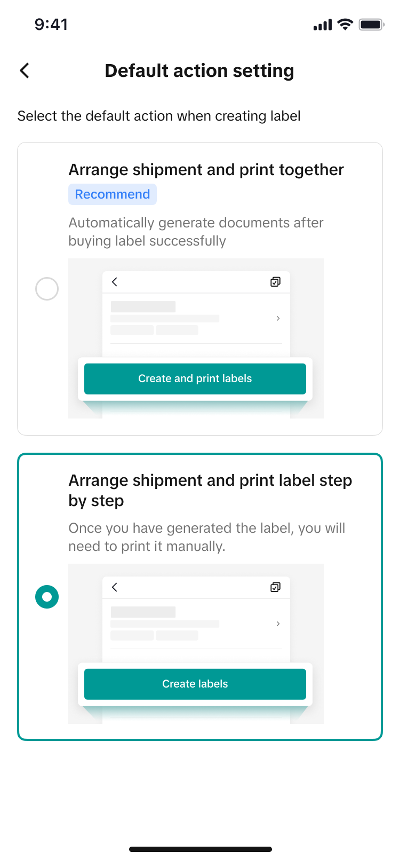The image size is (400, 868).
Task: Tap the back chevron in second preview
Action: click(x=115, y=587)
